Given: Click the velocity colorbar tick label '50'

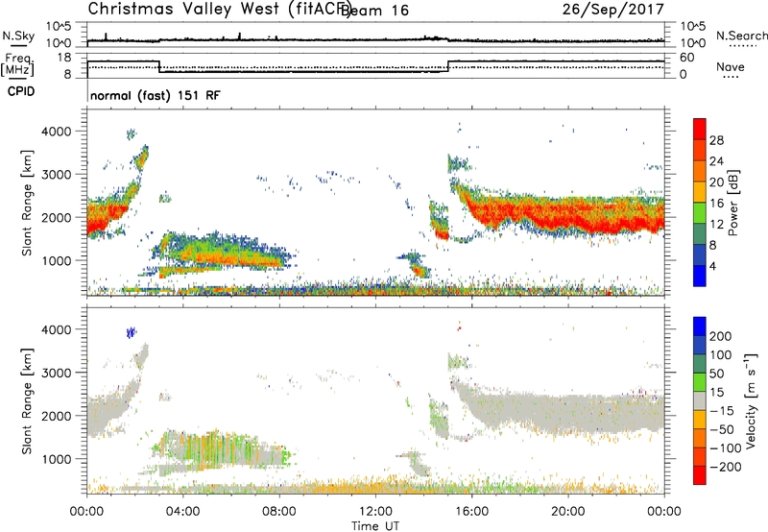Looking at the screenshot, I should tap(716, 374).
